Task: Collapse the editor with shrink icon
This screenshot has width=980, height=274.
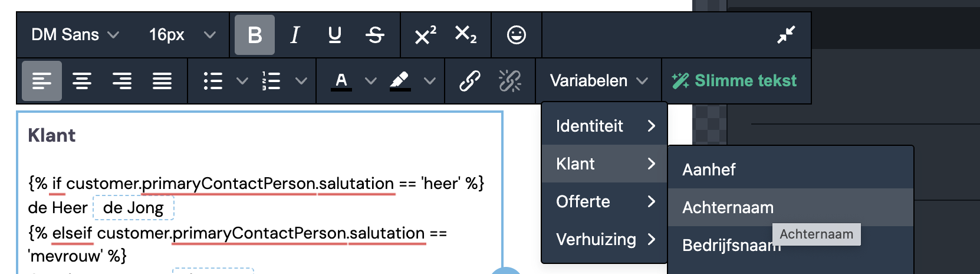Action: click(786, 35)
